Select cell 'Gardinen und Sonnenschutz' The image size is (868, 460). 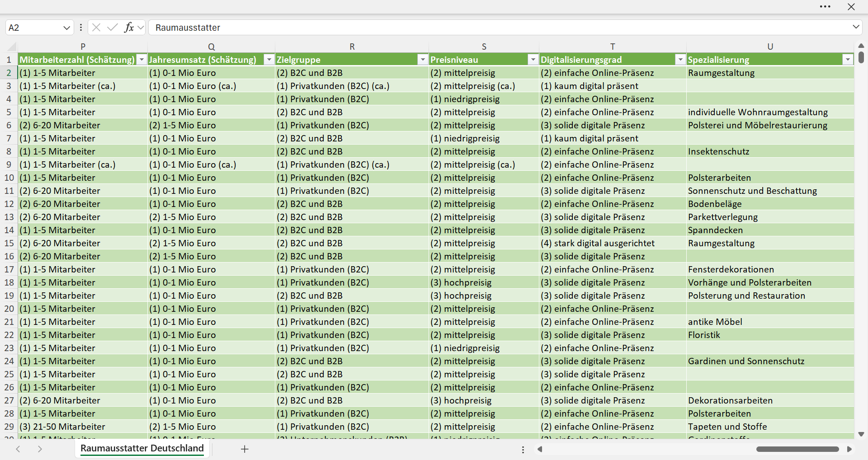(x=770, y=361)
